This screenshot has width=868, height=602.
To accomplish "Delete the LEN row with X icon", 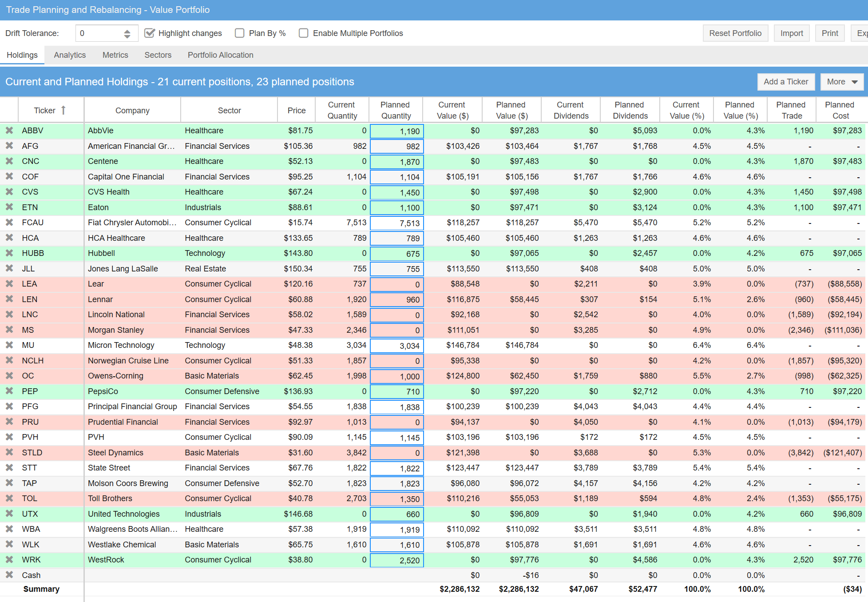I will tap(9, 299).
